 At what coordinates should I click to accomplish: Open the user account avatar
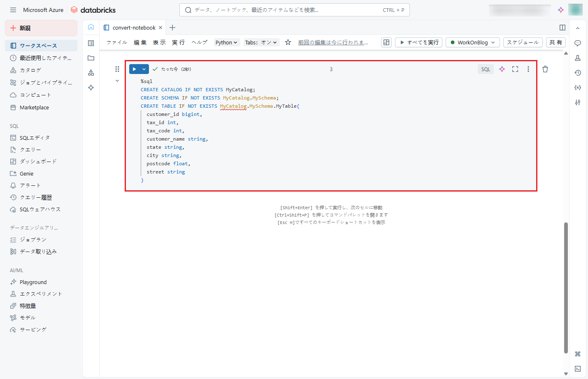click(x=575, y=9)
